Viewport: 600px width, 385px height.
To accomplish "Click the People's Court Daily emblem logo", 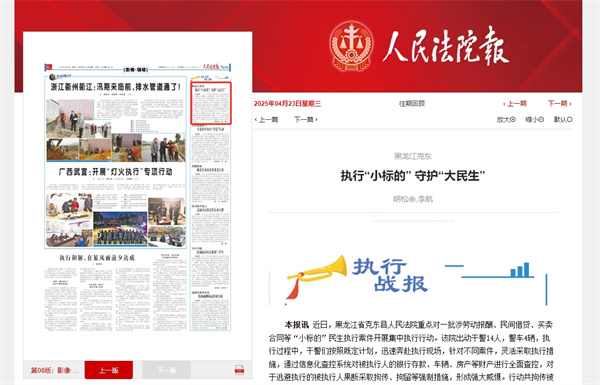I will pyautogui.click(x=351, y=46).
